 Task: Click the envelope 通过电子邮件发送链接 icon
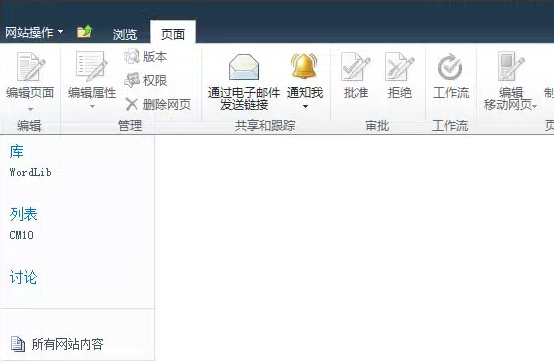(244, 67)
